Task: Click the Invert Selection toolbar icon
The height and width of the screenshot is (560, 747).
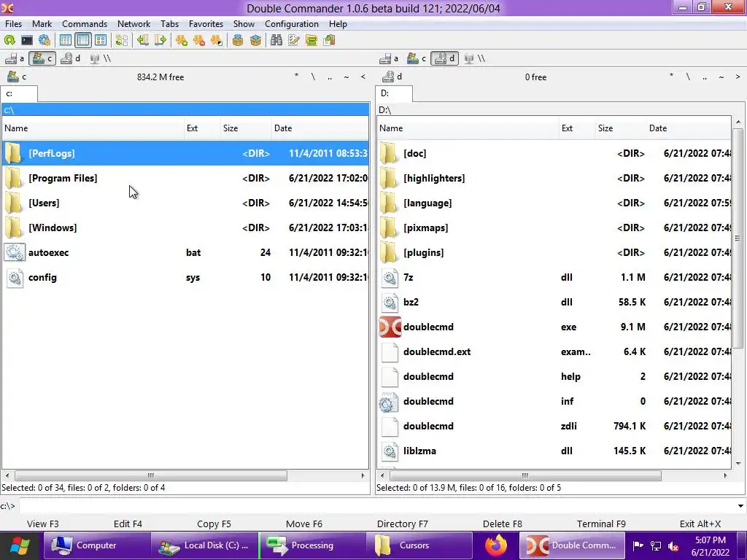Action: (217, 41)
